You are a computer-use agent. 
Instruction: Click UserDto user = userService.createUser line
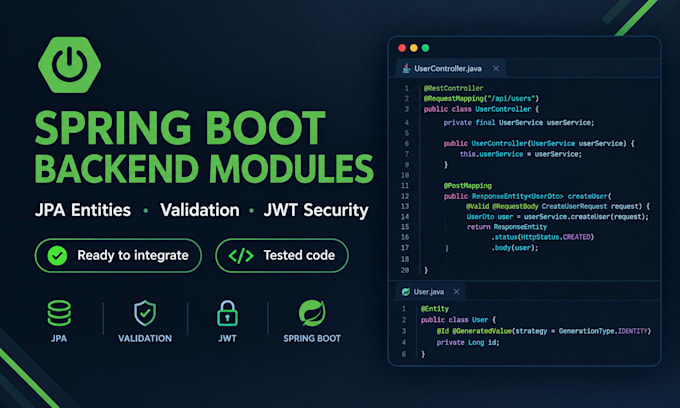558,217
